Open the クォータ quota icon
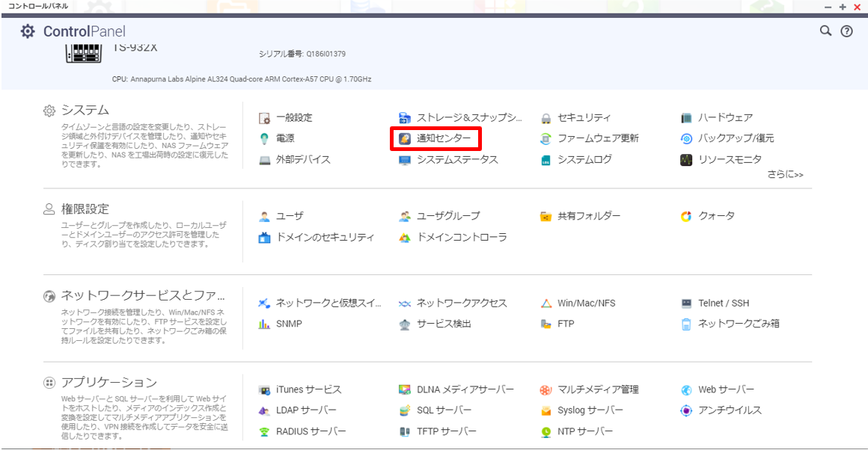 [x=686, y=217]
